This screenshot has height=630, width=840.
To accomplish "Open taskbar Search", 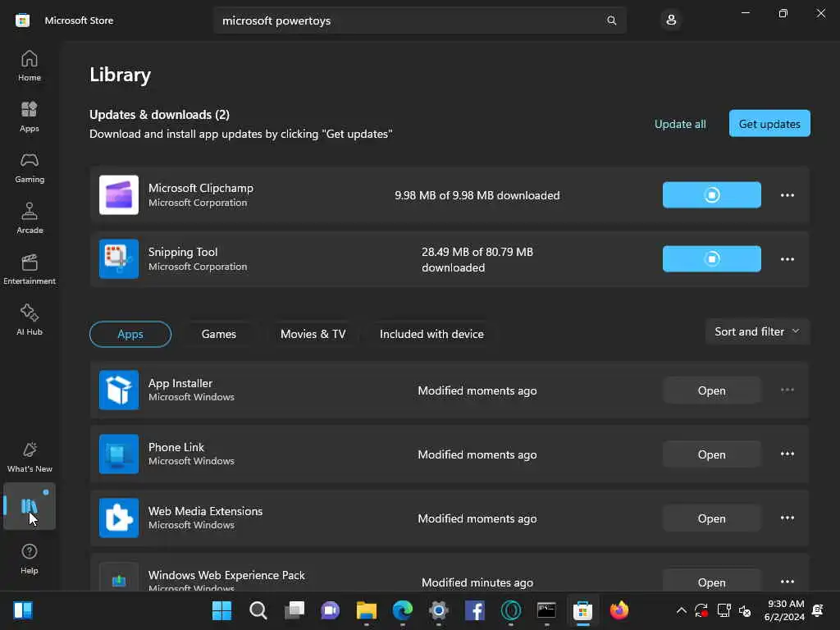I will pyautogui.click(x=258, y=610).
